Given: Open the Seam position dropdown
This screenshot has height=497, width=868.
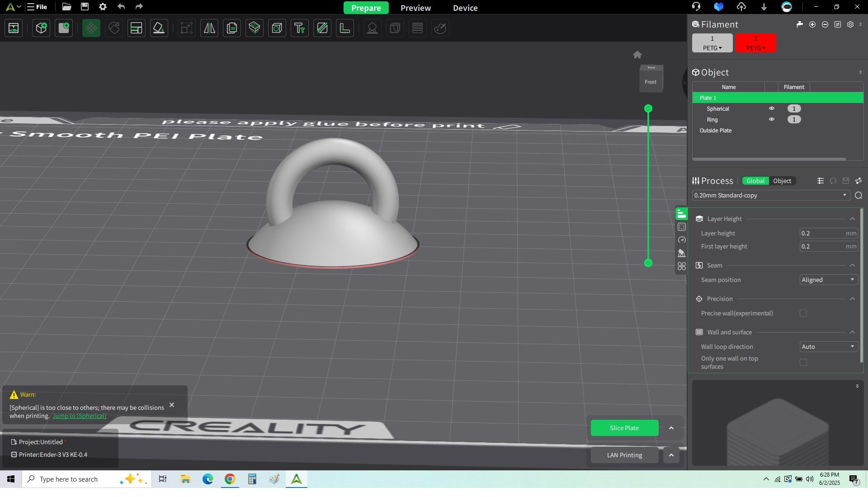Looking at the screenshot, I should point(828,280).
